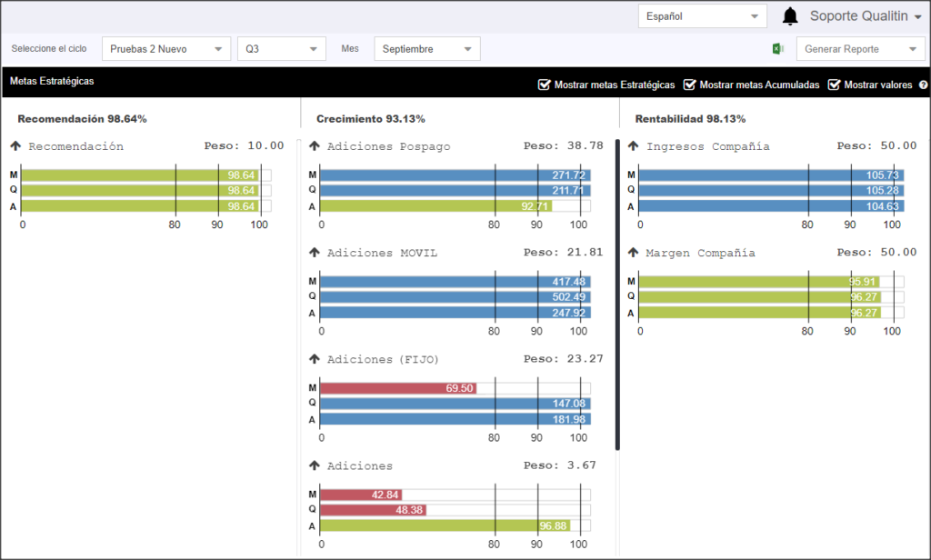Image resolution: width=931 pixels, height=560 pixels.
Task: Click the up arrow beside Adiciones Pospago
Action: pyautogui.click(x=315, y=145)
